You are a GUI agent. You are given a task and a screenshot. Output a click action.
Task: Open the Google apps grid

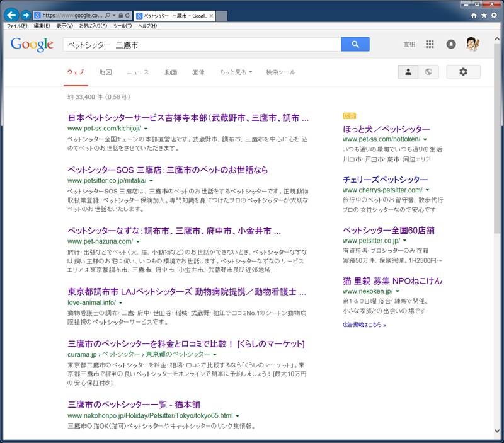(430, 44)
